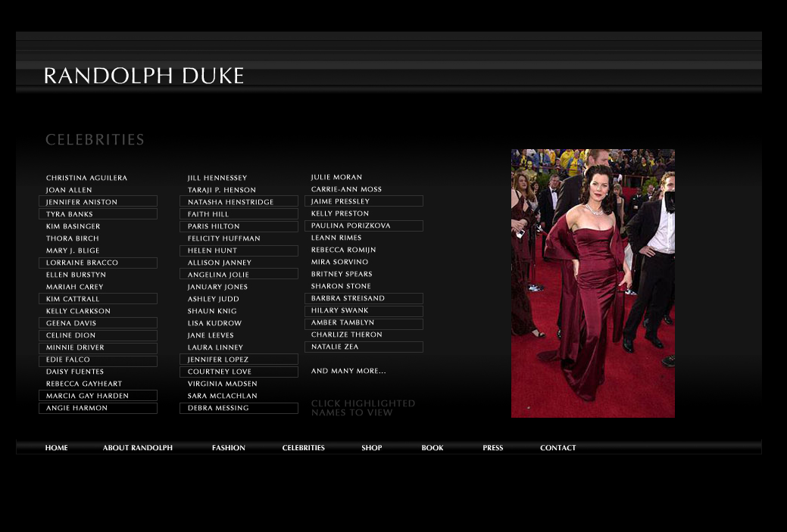Open the Press page
Screen dimensions: 787x532
[x=493, y=448]
